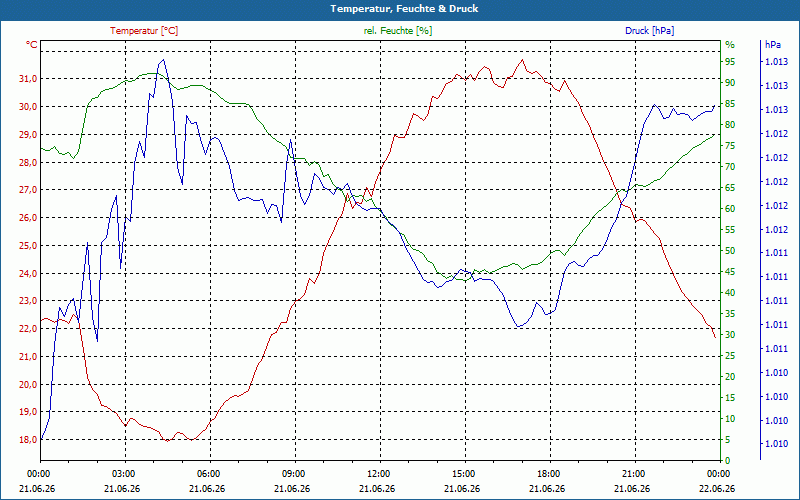The image size is (800, 500).
Task: Click the '25,0' temperature axis value
Action: pos(28,245)
